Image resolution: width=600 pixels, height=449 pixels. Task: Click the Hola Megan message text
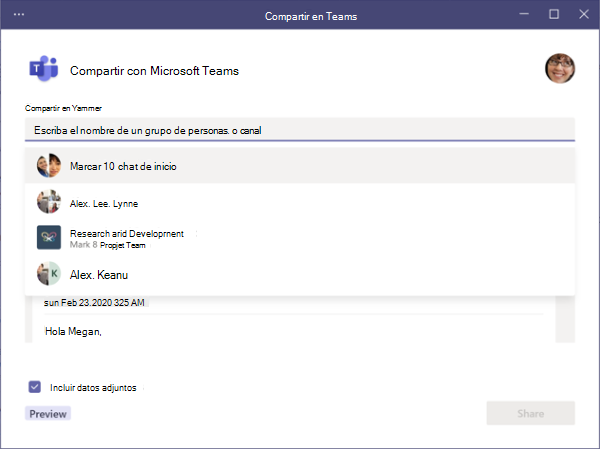[x=73, y=331]
